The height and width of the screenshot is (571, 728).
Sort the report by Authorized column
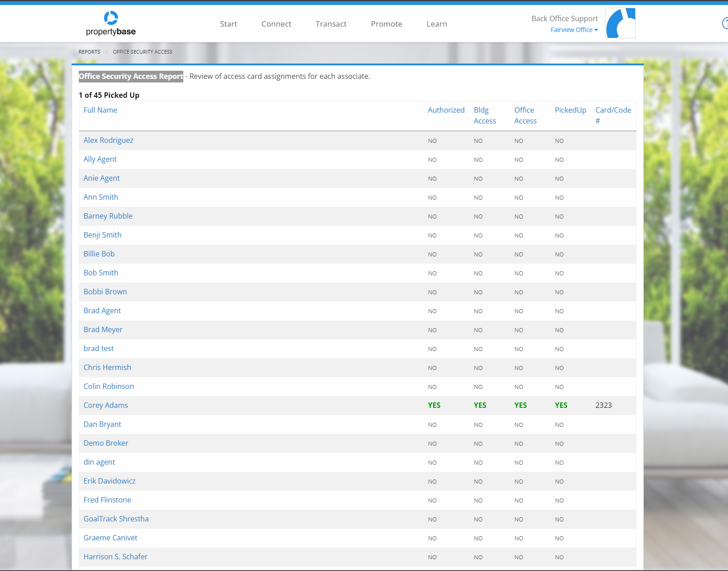446,110
